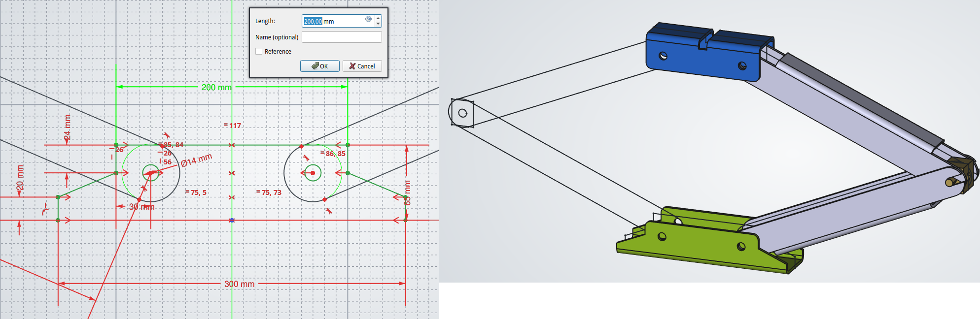The height and width of the screenshot is (319, 980).
Task: Click the '86, 85' constraint label
Action: click(333, 154)
